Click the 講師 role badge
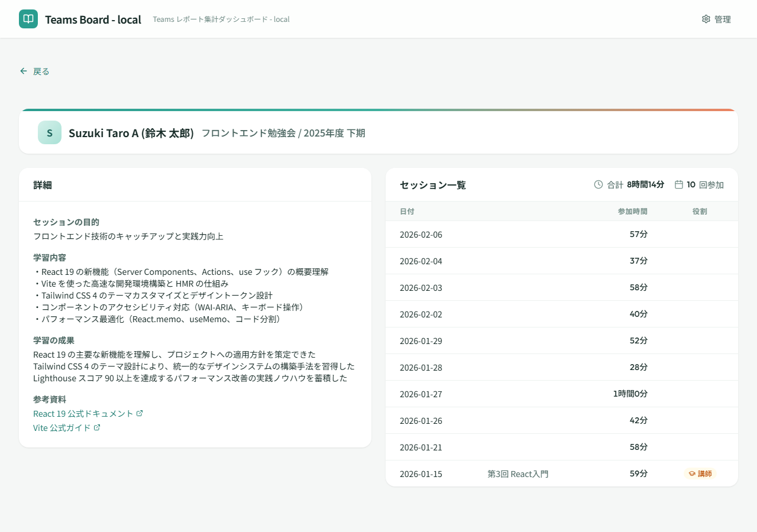This screenshot has width=757, height=532. tap(700, 473)
